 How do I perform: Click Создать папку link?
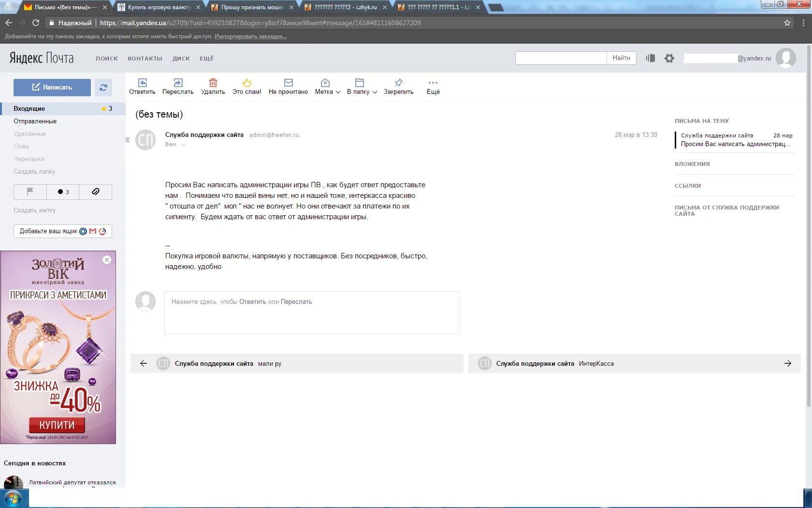tap(34, 171)
